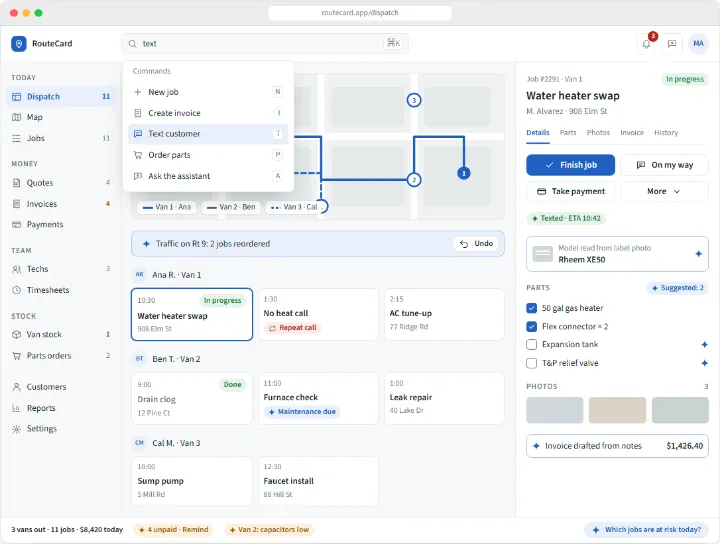Click the Jobs list sidebar icon

pos(17,138)
